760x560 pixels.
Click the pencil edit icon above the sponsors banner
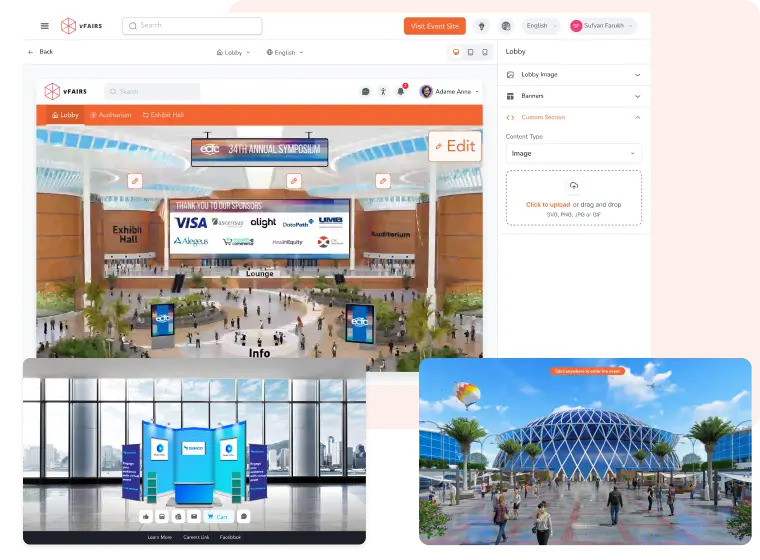click(x=294, y=181)
